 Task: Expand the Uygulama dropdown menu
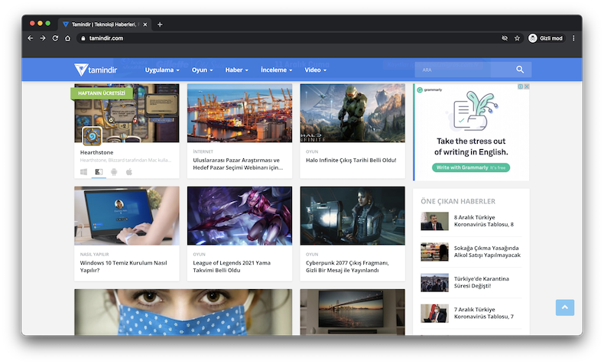(x=162, y=70)
